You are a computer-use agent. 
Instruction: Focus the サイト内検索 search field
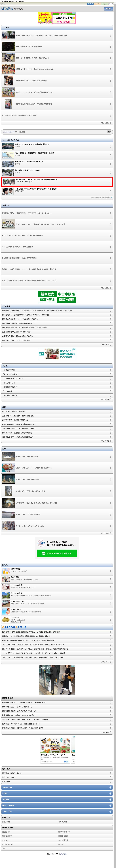pyautogui.click(x=54, y=132)
